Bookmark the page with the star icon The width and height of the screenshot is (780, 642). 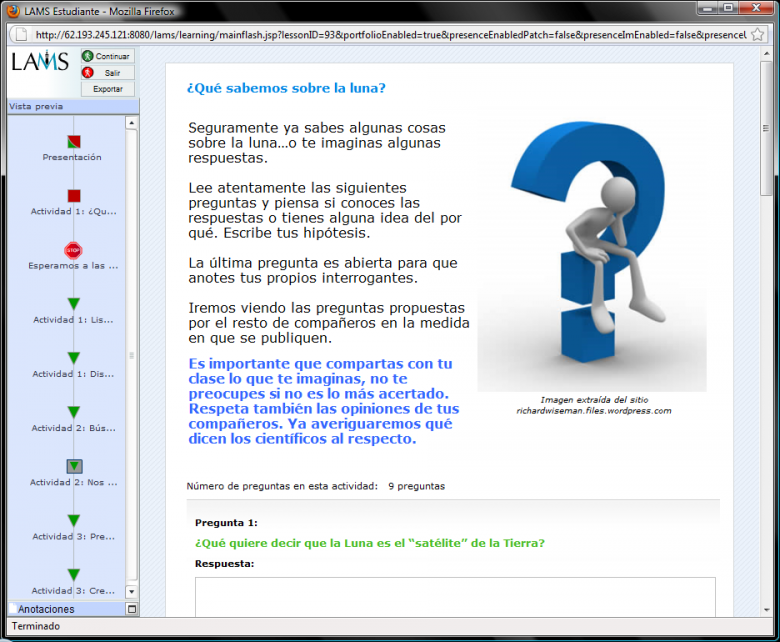click(757, 34)
